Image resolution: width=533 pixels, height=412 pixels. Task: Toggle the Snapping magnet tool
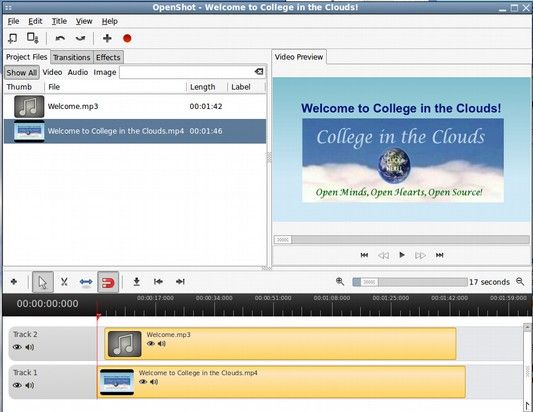(x=108, y=282)
